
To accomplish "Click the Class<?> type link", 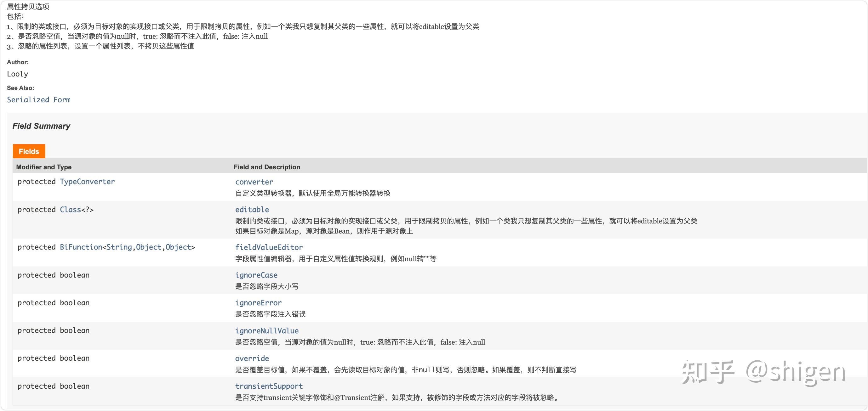I will (71, 209).
